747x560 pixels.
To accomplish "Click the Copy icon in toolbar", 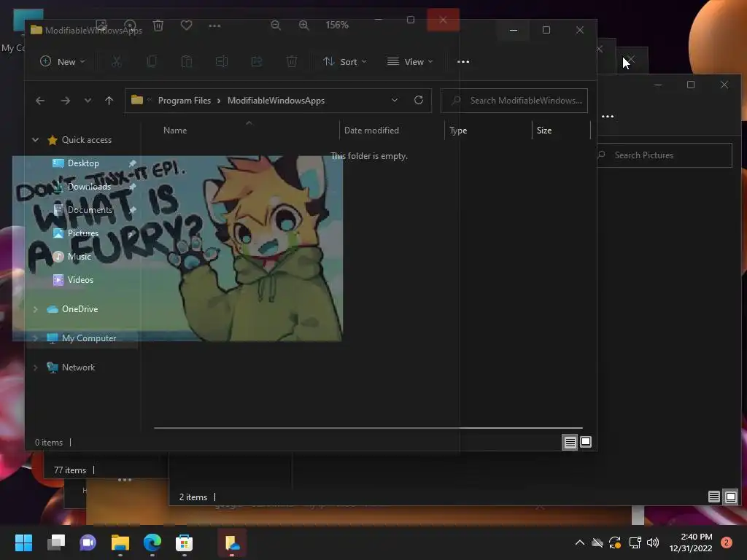I will coord(152,61).
